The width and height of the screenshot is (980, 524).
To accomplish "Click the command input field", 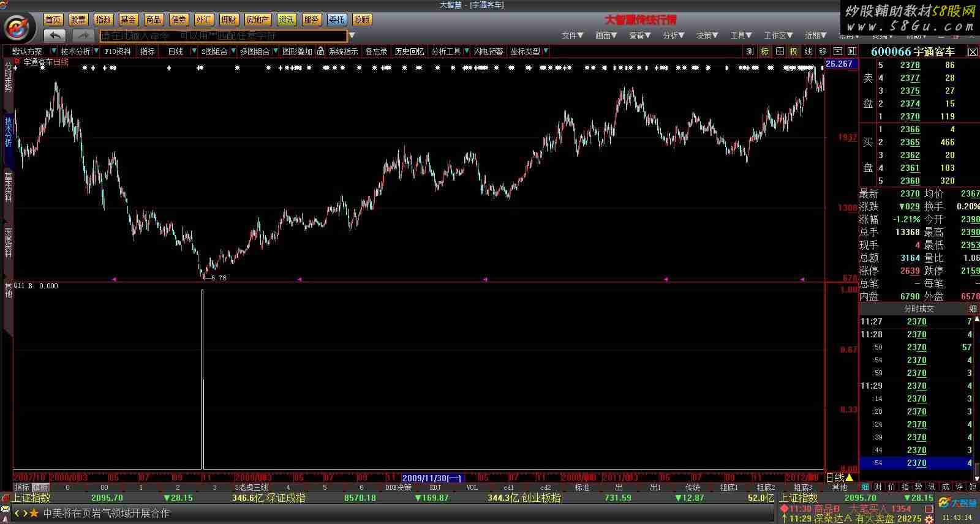I will (x=224, y=36).
